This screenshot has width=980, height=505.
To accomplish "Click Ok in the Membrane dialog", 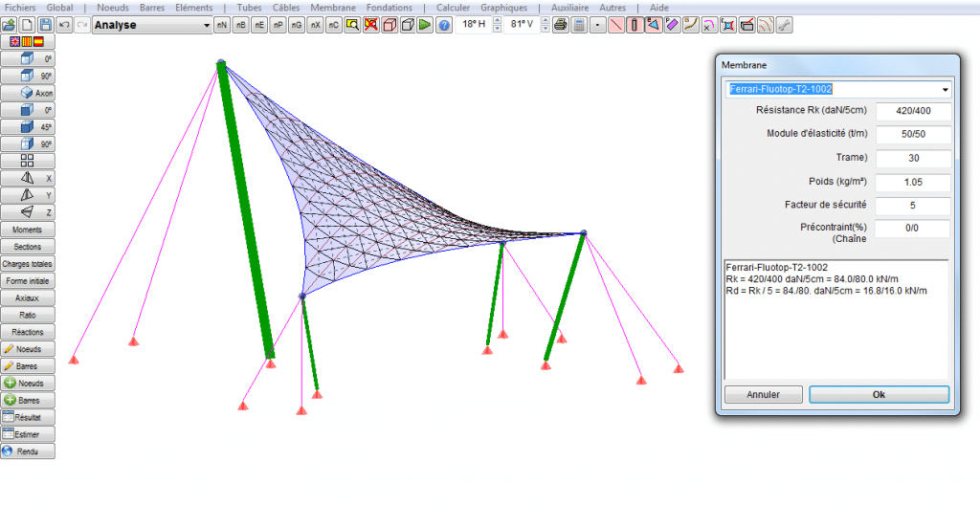I will click(x=879, y=394).
